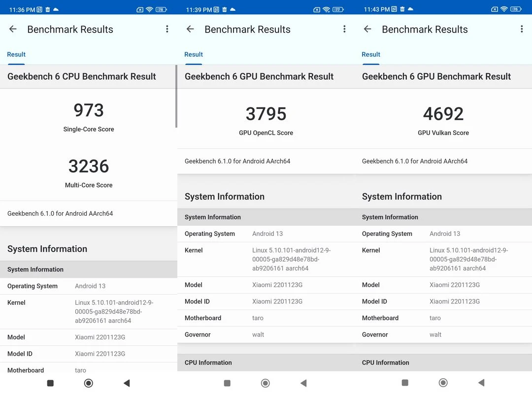
Task: Go back from CPU benchmark results screen
Action: point(13,29)
